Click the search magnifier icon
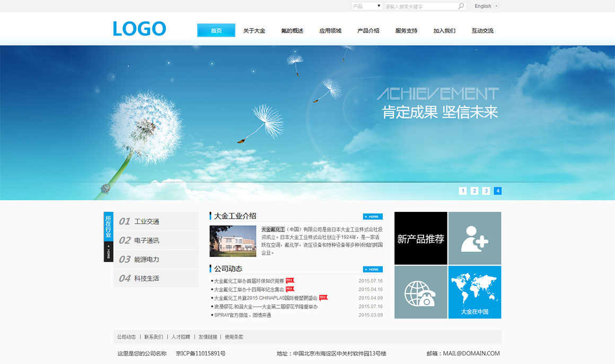The height and width of the screenshot is (364, 615). tap(461, 6)
